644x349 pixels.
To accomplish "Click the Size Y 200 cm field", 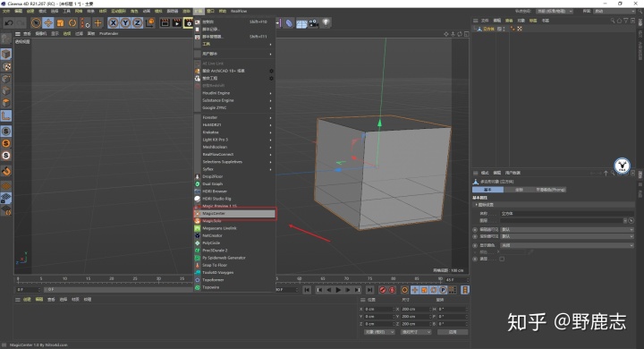I will pos(417,317).
